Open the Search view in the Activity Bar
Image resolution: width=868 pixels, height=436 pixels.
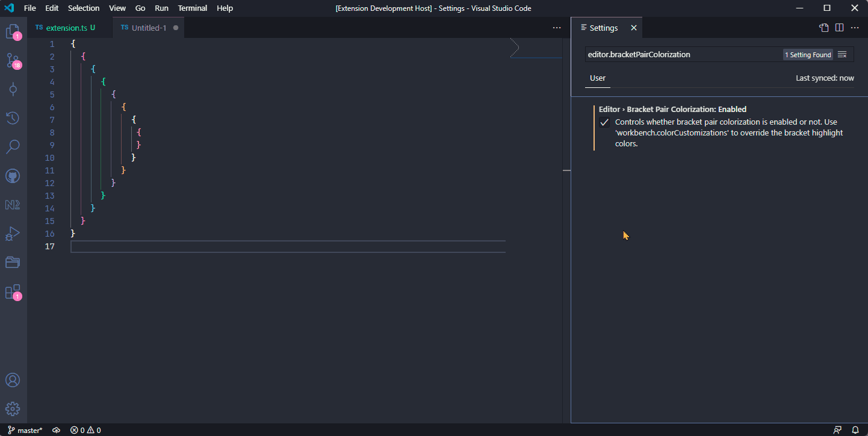[x=13, y=146]
